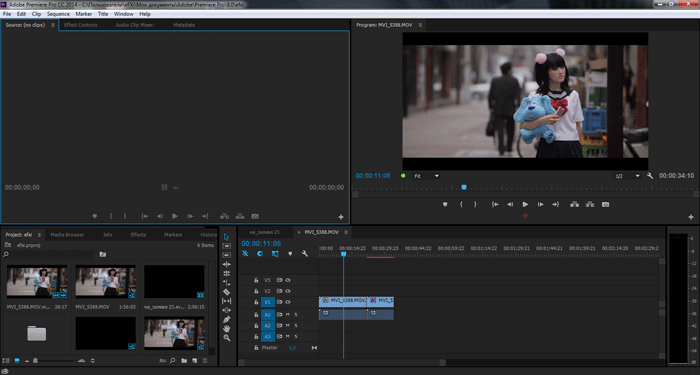The height and width of the screenshot is (375, 700).
Task: Click the Program monitor playhead marker
Action: click(464, 188)
